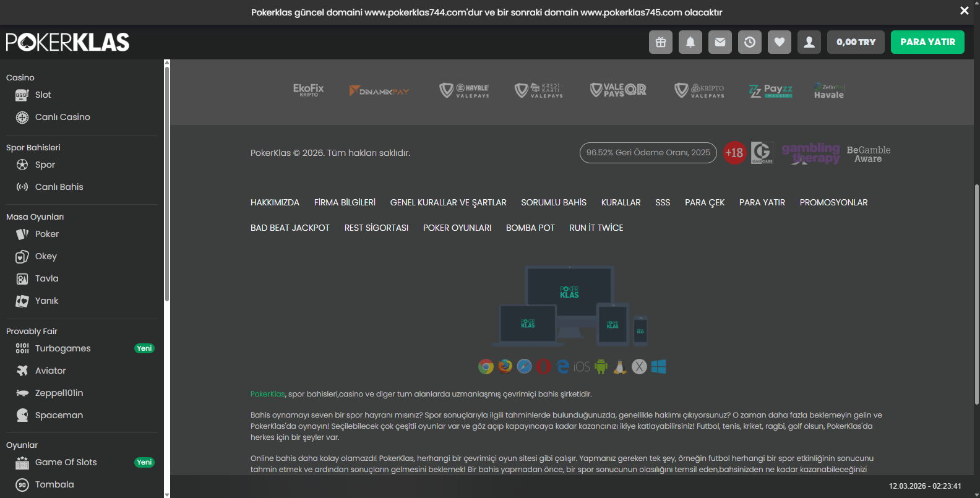Open favorites heart icon
The height and width of the screenshot is (498, 980).
(779, 42)
